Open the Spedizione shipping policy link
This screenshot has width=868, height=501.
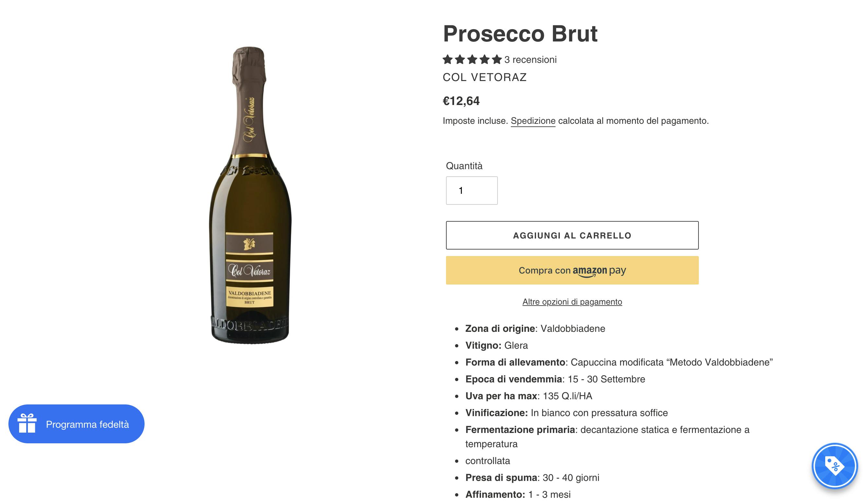tap(533, 121)
